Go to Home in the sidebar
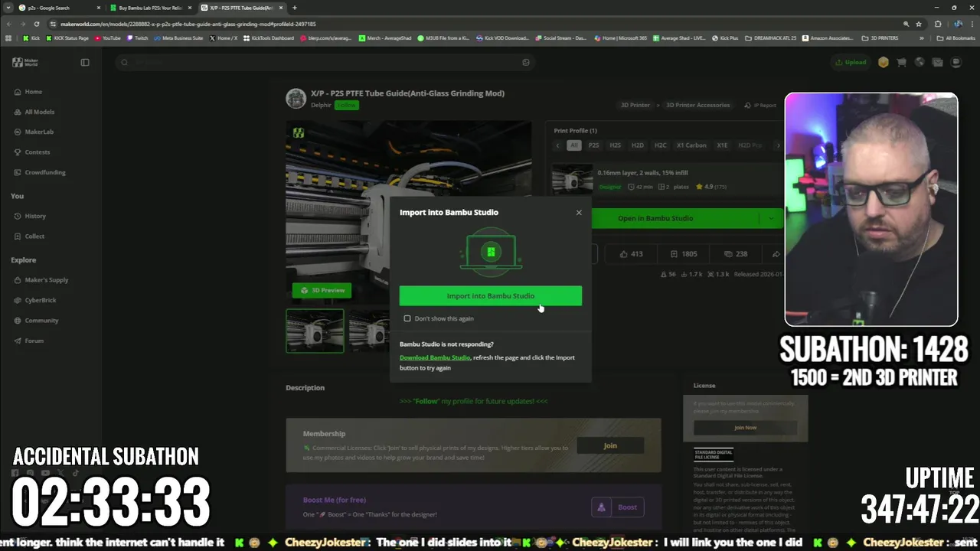980x551 pixels. point(27,92)
